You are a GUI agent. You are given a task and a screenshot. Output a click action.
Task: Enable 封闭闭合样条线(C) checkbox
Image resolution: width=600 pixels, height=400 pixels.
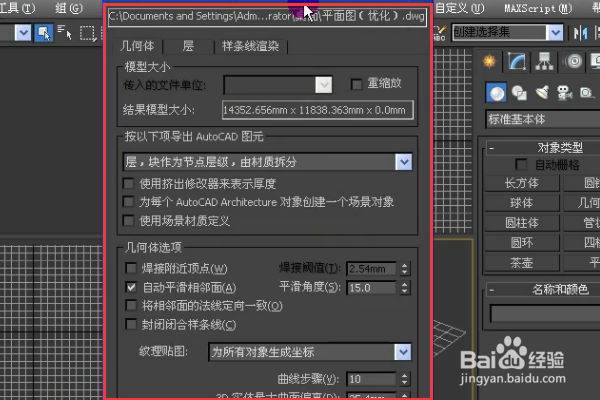131,325
